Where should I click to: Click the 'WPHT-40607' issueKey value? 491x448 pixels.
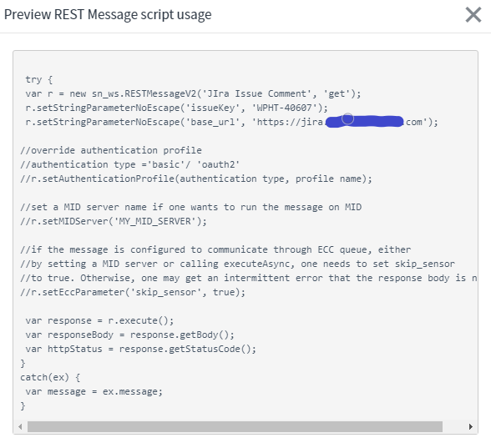[284, 108]
